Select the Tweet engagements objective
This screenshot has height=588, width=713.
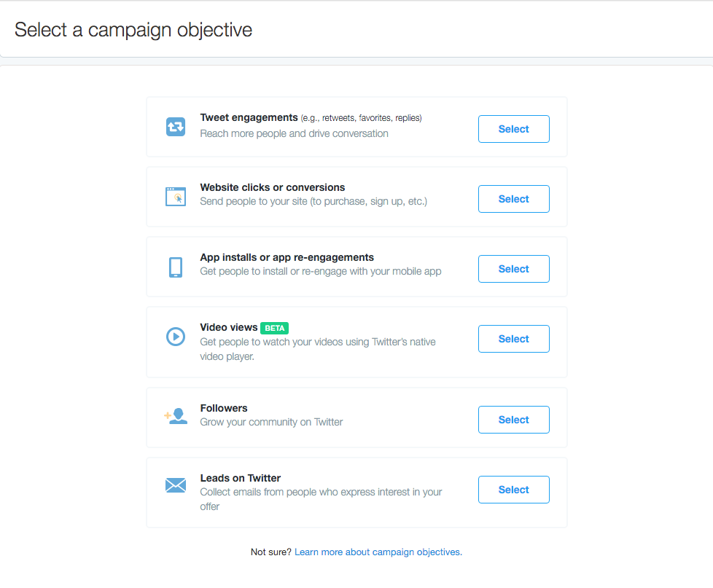[x=514, y=129]
